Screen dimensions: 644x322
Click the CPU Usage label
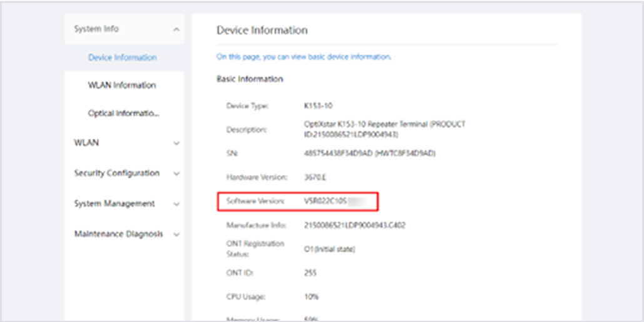pyautogui.click(x=245, y=296)
